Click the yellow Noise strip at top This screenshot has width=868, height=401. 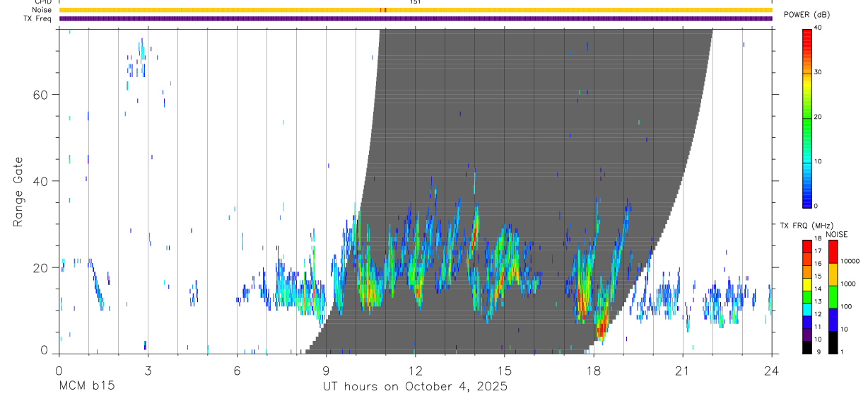click(x=416, y=10)
